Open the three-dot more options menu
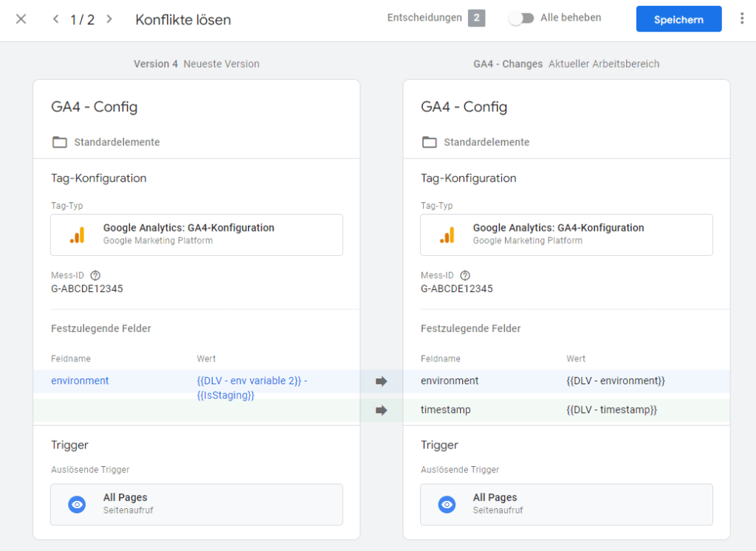This screenshot has height=551, width=756. pyautogui.click(x=741, y=19)
